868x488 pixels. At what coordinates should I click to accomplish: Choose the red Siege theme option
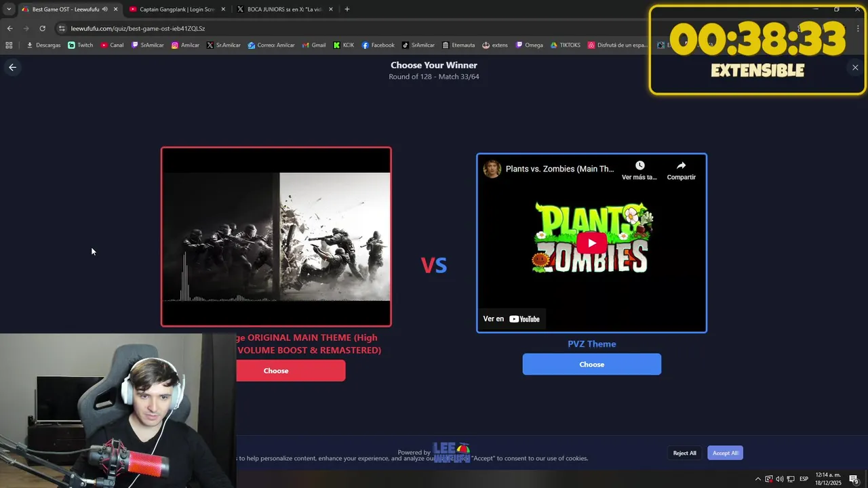tap(291, 371)
